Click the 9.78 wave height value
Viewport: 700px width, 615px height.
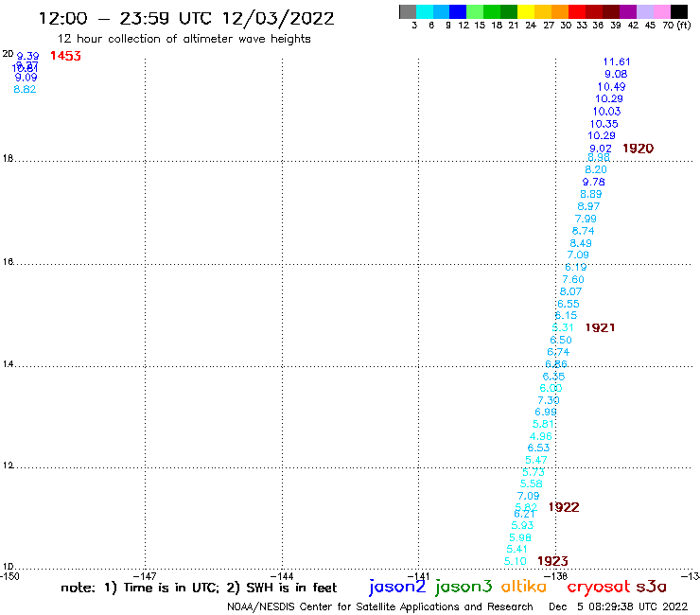click(594, 182)
